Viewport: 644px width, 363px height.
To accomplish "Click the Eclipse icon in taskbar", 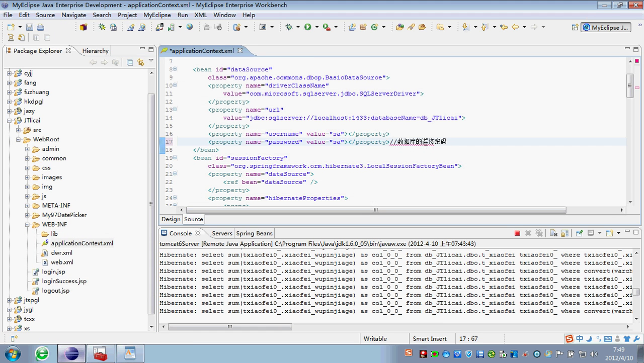I will click(x=71, y=353).
